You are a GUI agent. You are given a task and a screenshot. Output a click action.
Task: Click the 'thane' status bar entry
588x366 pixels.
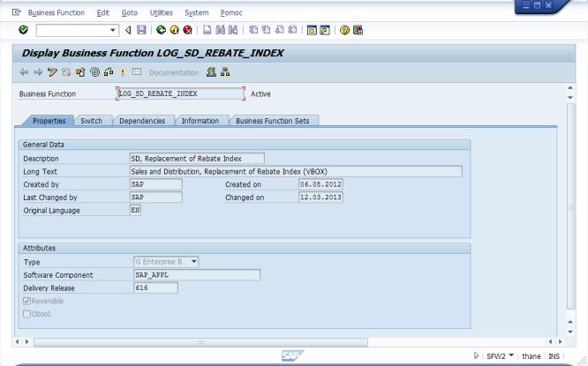pos(531,356)
